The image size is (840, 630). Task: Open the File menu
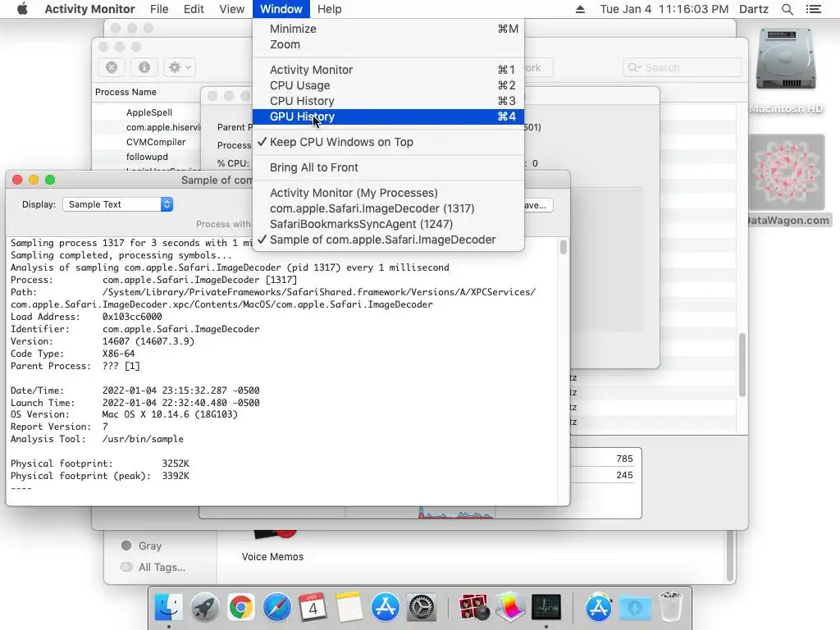click(159, 9)
